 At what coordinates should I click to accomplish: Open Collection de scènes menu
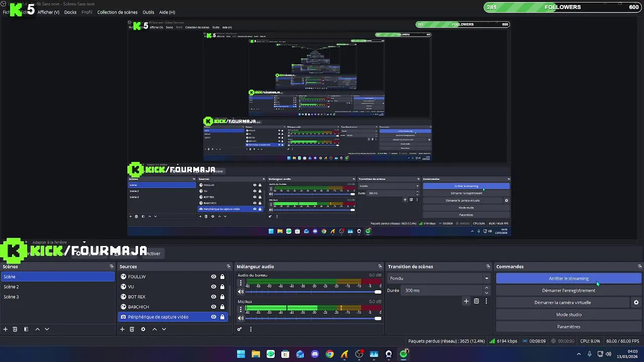click(x=117, y=12)
